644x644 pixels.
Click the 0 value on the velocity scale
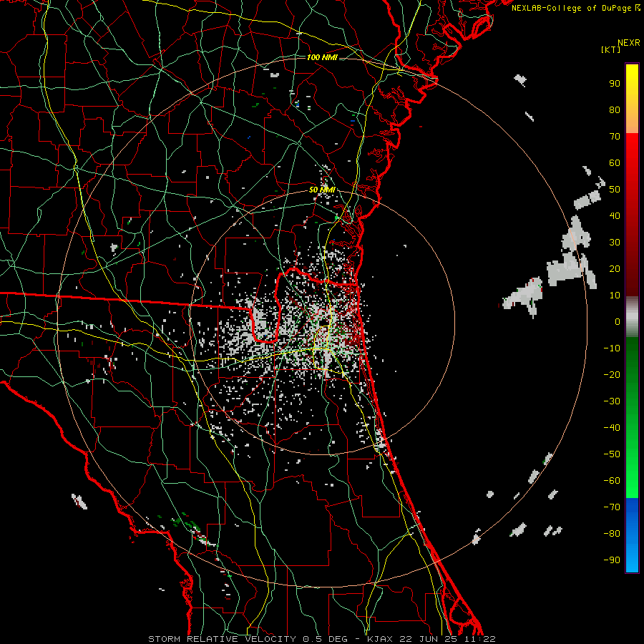coord(618,321)
